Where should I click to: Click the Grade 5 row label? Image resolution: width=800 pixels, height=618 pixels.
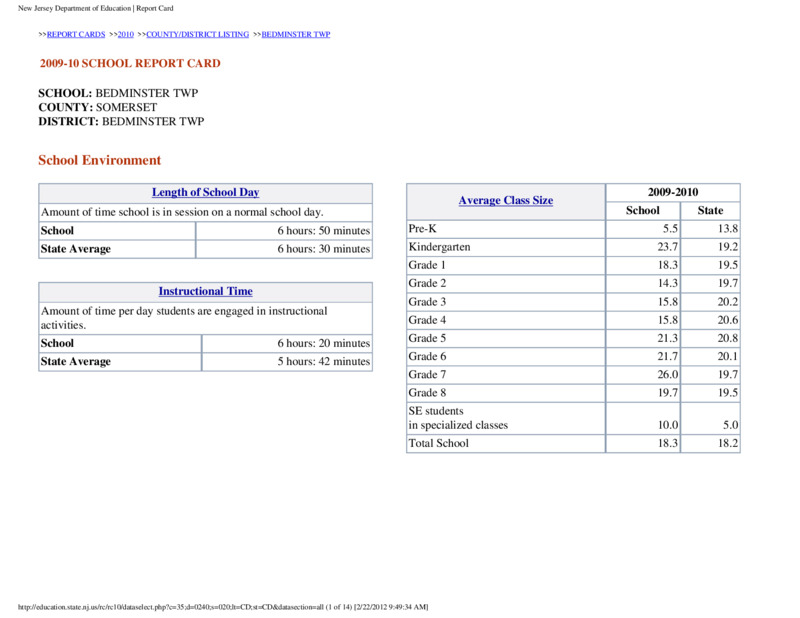click(x=427, y=338)
